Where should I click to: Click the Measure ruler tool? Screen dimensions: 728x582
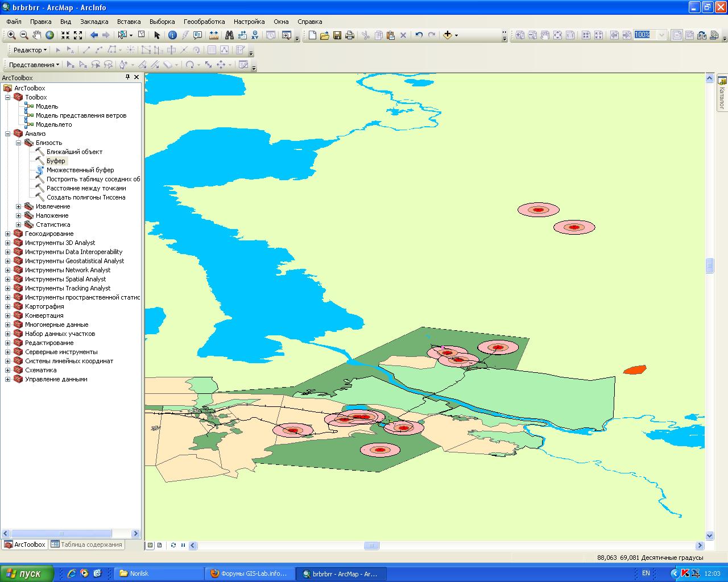pos(214,35)
